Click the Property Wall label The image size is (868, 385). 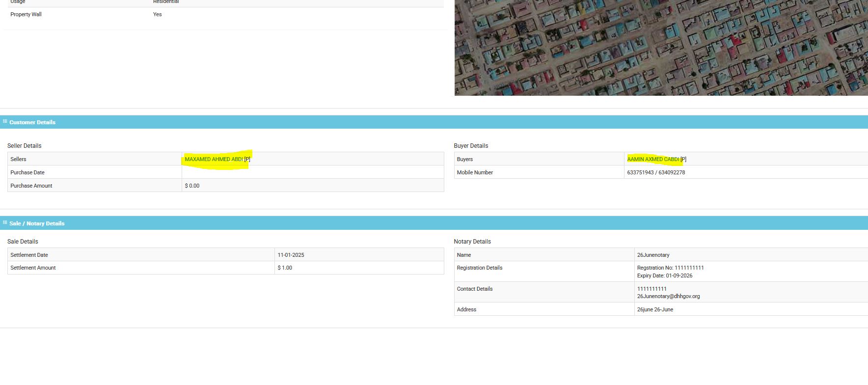(26, 14)
